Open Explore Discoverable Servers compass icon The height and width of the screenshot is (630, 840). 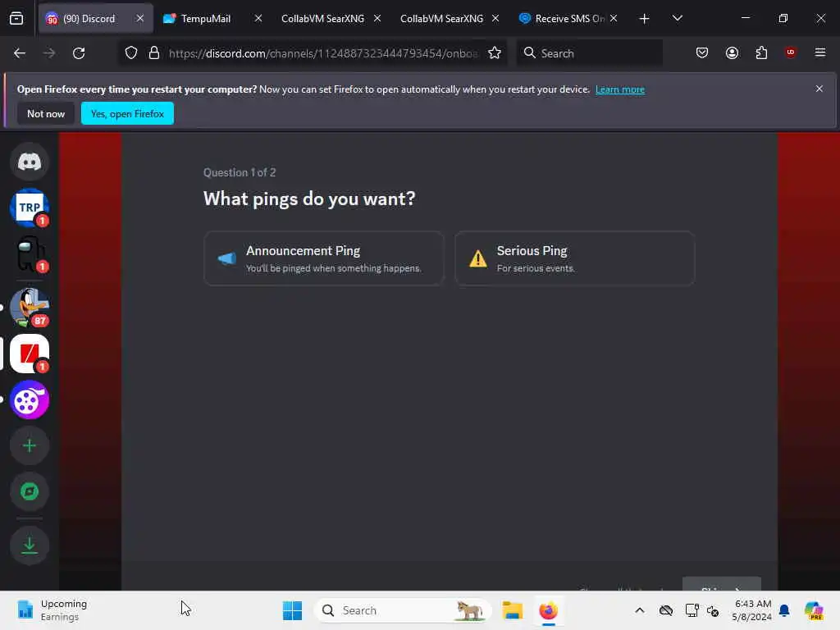click(x=30, y=492)
